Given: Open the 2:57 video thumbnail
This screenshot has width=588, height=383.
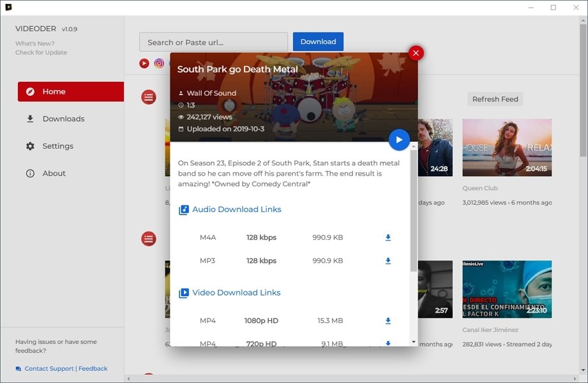Looking at the screenshot, I should click(435, 289).
